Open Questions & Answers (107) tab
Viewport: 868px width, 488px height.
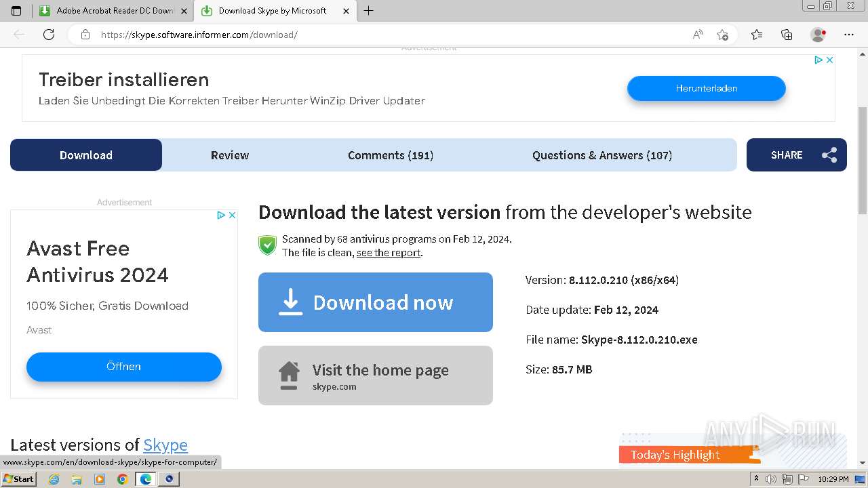[602, 155]
